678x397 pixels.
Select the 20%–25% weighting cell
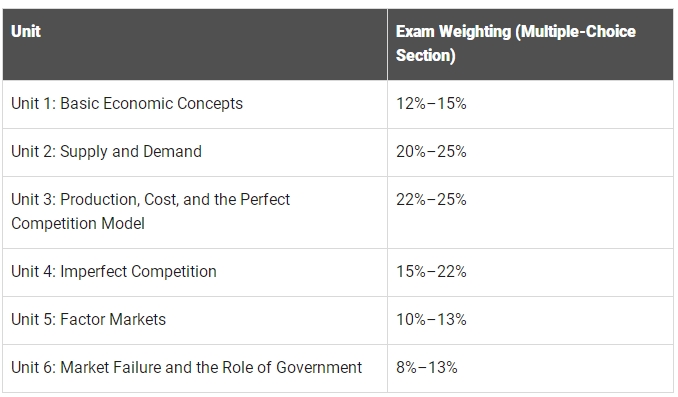pyautogui.click(x=530, y=152)
